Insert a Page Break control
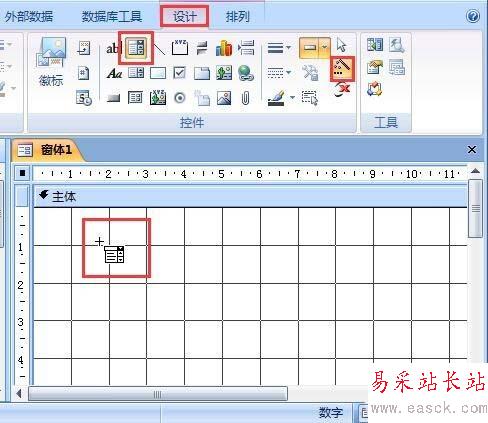 246,48
